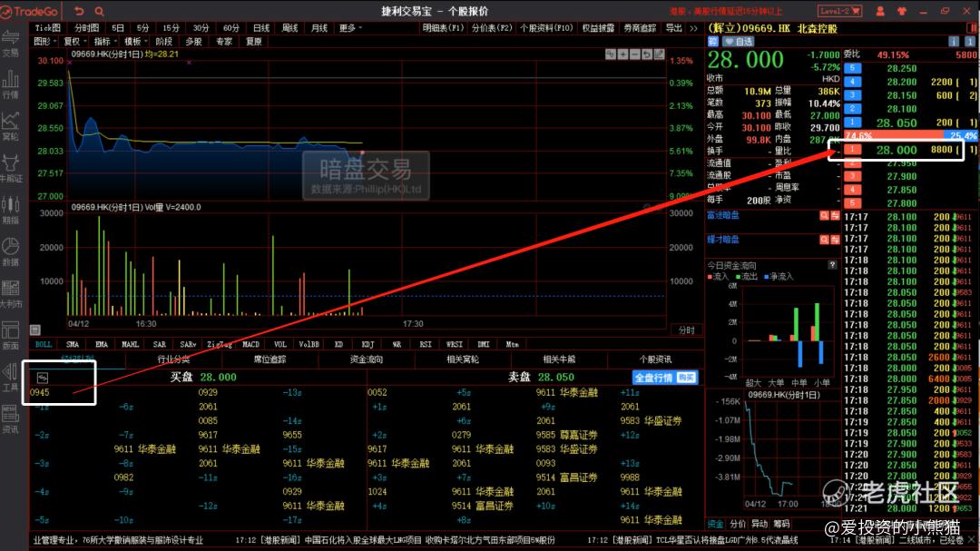Toggle the KDJ indicator
Image resolution: width=980 pixels, height=551 pixels.
point(367,344)
